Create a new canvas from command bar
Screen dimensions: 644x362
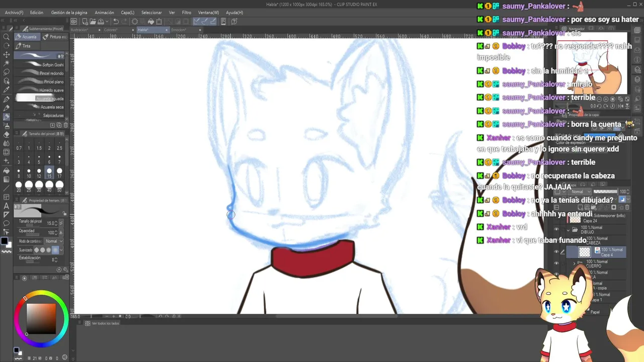pos(85,22)
